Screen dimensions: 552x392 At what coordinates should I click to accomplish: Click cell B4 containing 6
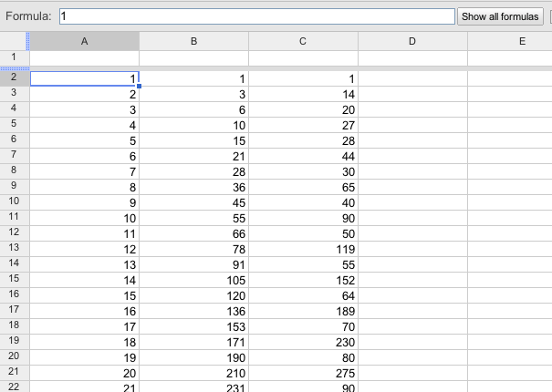[x=194, y=109]
